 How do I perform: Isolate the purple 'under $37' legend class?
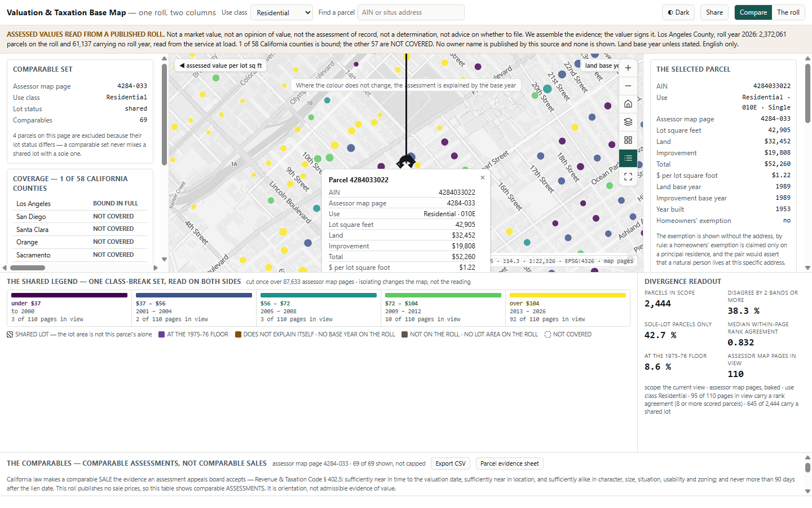coord(69,308)
